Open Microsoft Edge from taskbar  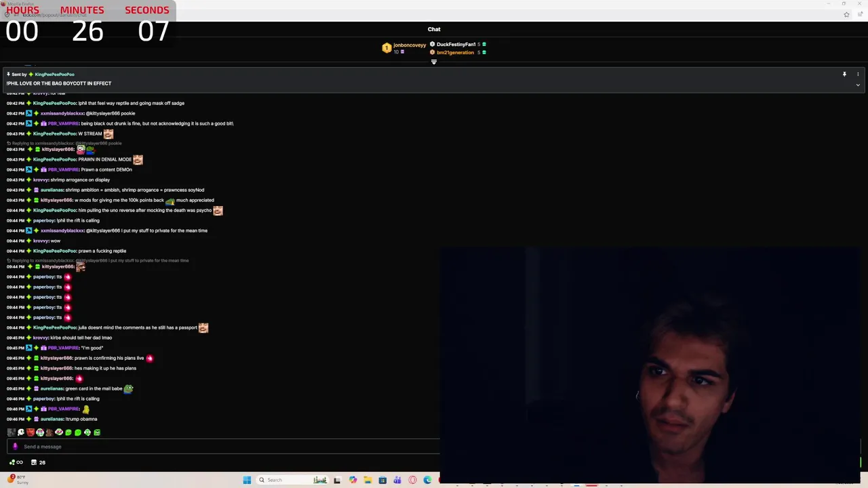tap(427, 480)
